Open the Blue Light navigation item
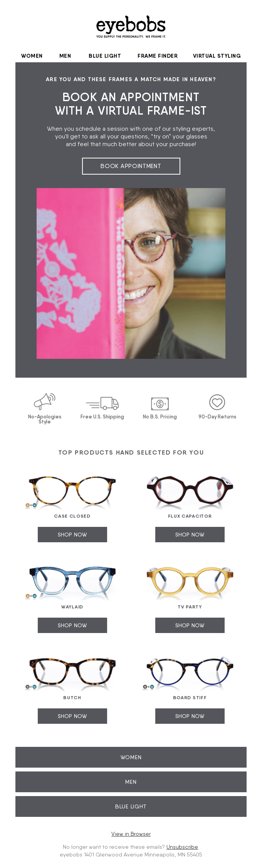 tap(105, 56)
